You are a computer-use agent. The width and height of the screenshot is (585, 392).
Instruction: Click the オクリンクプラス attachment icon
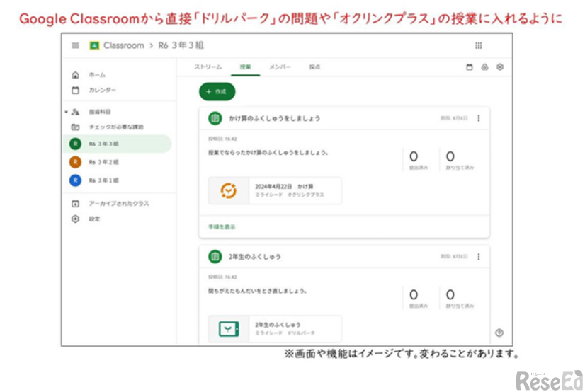coord(228,191)
